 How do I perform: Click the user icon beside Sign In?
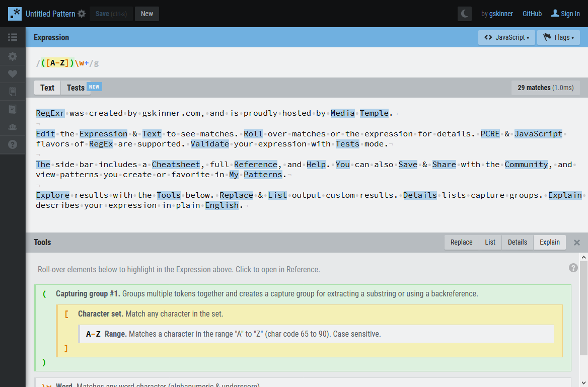click(x=555, y=14)
